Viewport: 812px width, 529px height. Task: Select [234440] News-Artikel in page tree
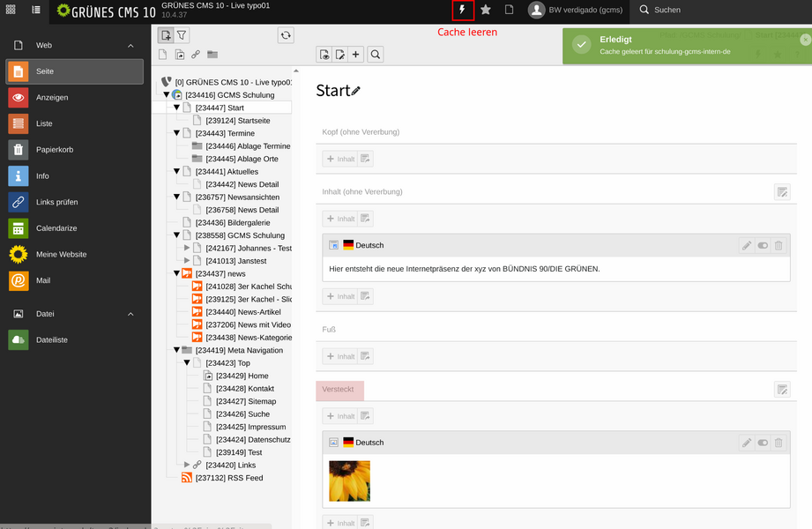click(x=242, y=312)
